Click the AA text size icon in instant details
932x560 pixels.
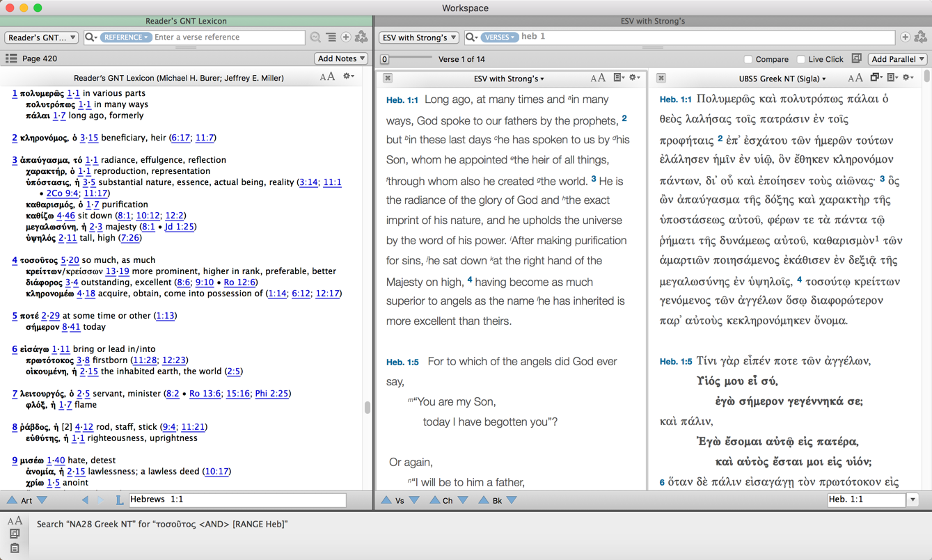(15, 521)
